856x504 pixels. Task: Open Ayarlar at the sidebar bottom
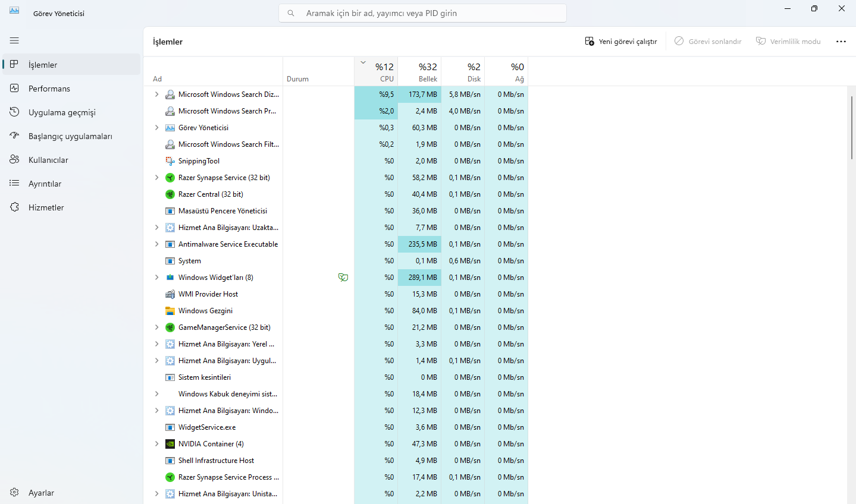(71, 493)
